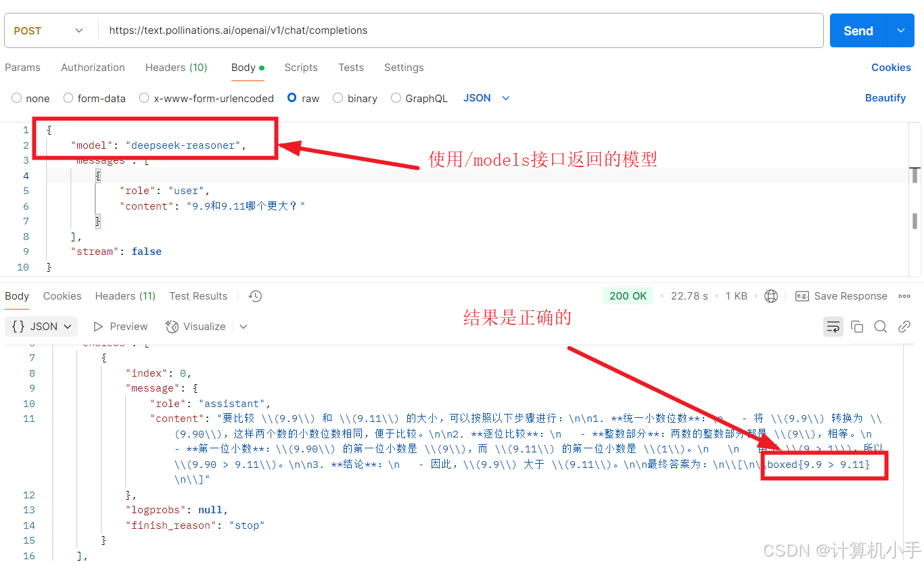This screenshot has width=924, height=566.
Task: Expand the Visualize dropdown chevron
Action: pyautogui.click(x=244, y=327)
